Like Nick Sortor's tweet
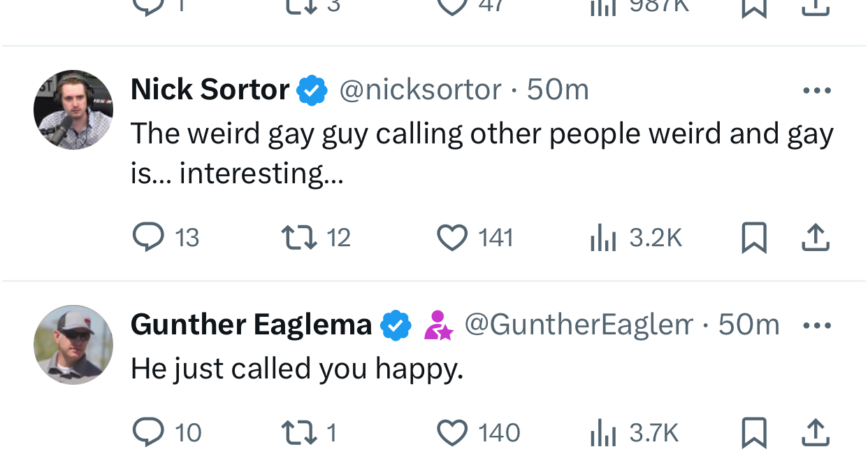Screen dimensions: 868x475 point(452,238)
